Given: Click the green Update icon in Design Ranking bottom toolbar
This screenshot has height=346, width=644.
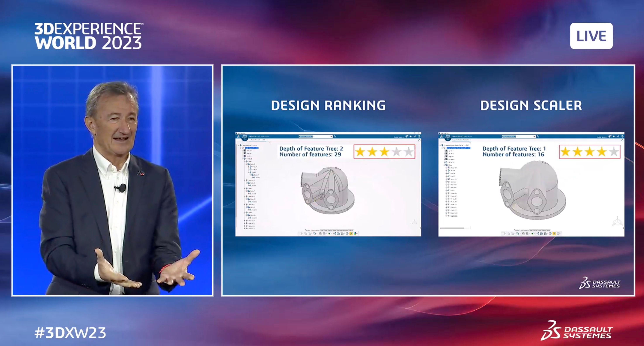Looking at the screenshot, I should [x=329, y=234].
